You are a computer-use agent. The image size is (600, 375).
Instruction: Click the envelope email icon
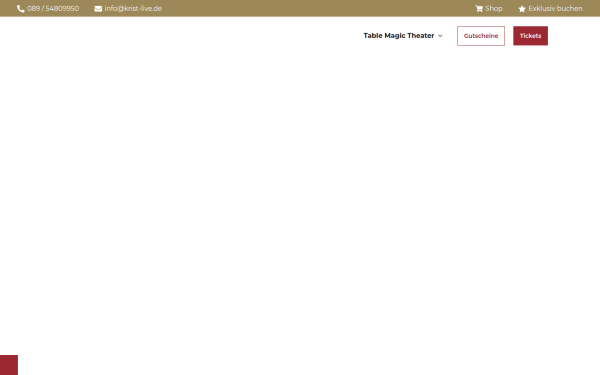(x=98, y=9)
